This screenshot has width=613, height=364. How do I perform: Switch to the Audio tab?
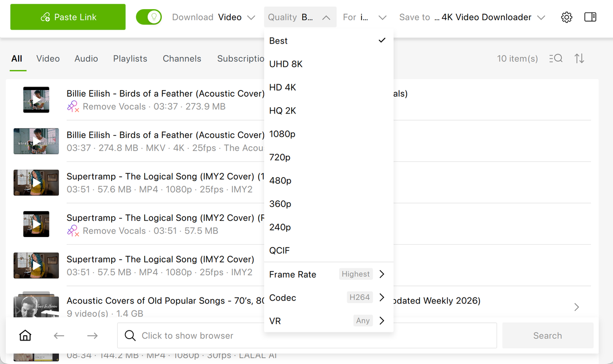pyautogui.click(x=86, y=58)
